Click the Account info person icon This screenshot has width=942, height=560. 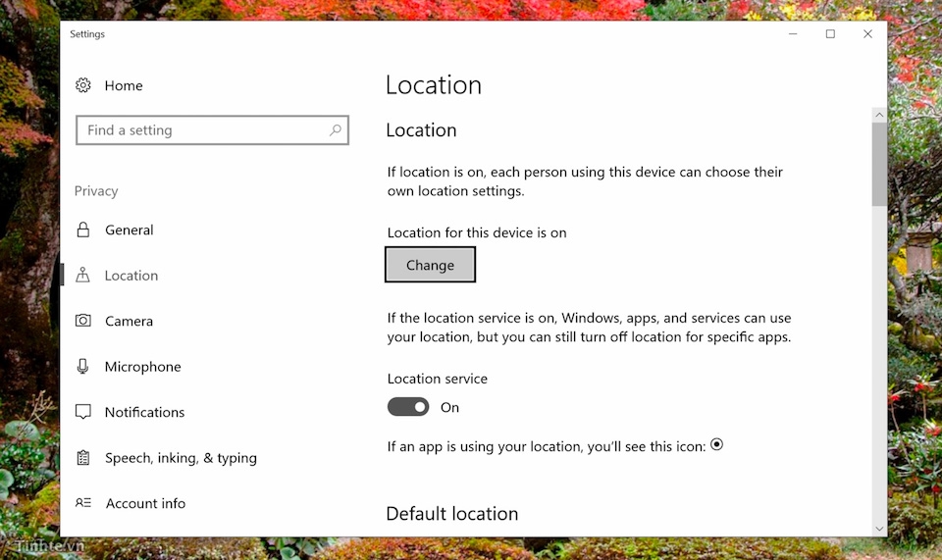82,503
